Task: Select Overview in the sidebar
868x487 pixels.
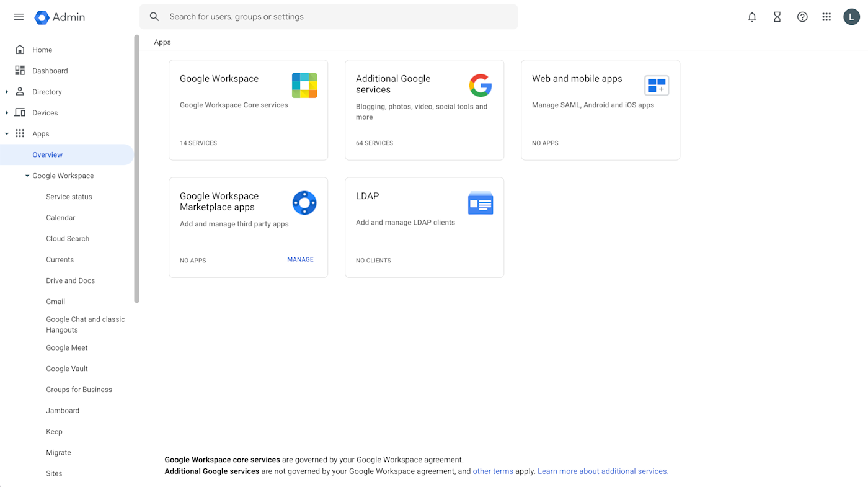Action: click(x=66, y=154)
